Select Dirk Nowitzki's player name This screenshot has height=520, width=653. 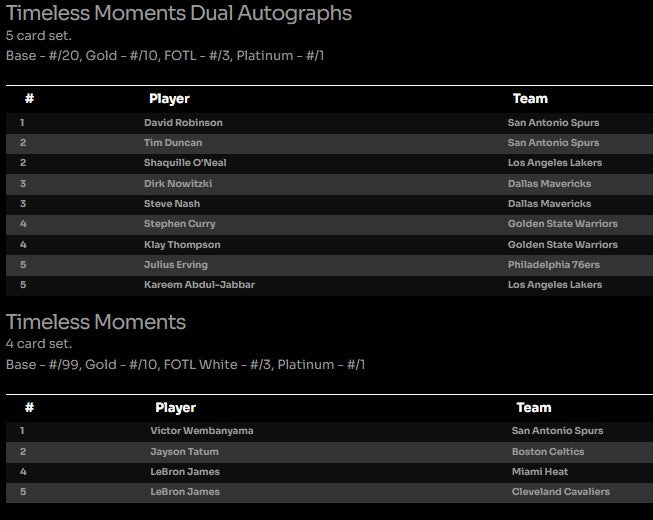(178, 184)
